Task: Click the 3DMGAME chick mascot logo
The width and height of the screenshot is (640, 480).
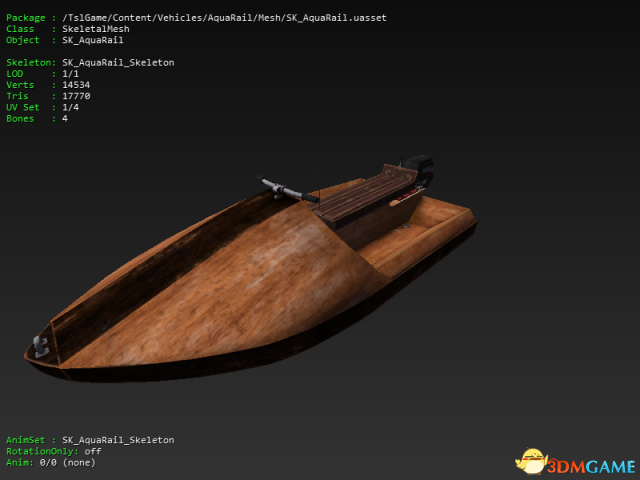Action: click(531, 461)
